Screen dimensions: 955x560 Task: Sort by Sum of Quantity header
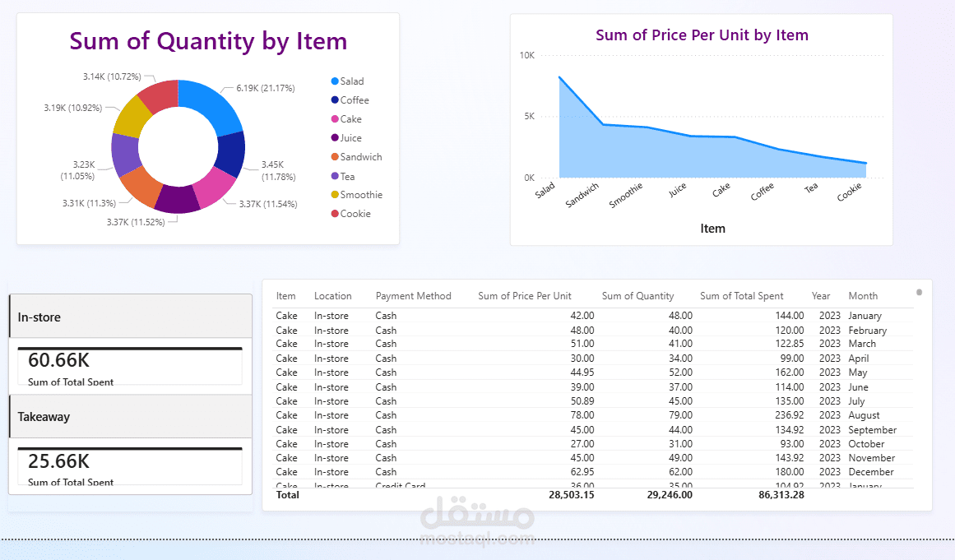(x=637, y=296)
